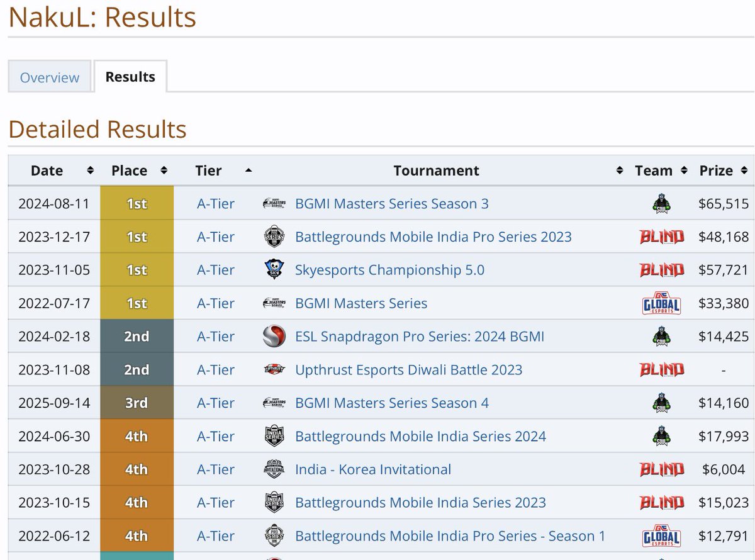Open the Battlegrounds Mobile India Series 2024 link
This screenshot has height=560, width=755.
[x=420, y=437]
